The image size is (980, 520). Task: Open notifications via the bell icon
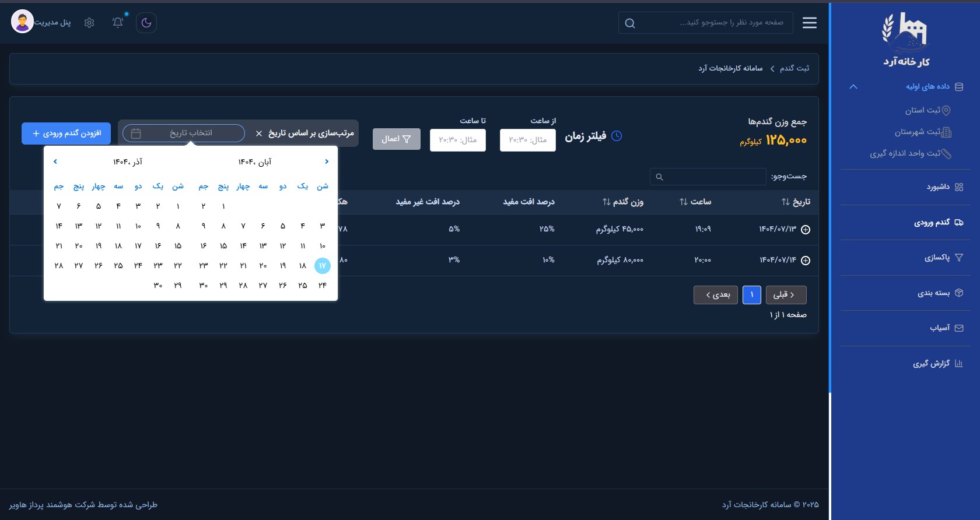pyautogui.click(x=118, y=22)
